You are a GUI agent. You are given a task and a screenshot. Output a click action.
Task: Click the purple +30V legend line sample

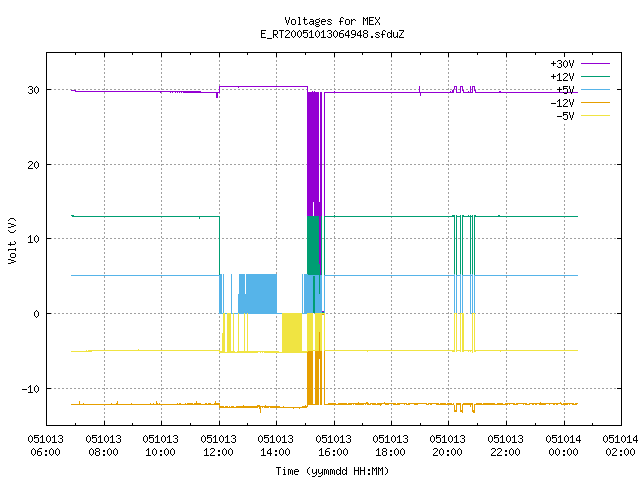point(595,64)
